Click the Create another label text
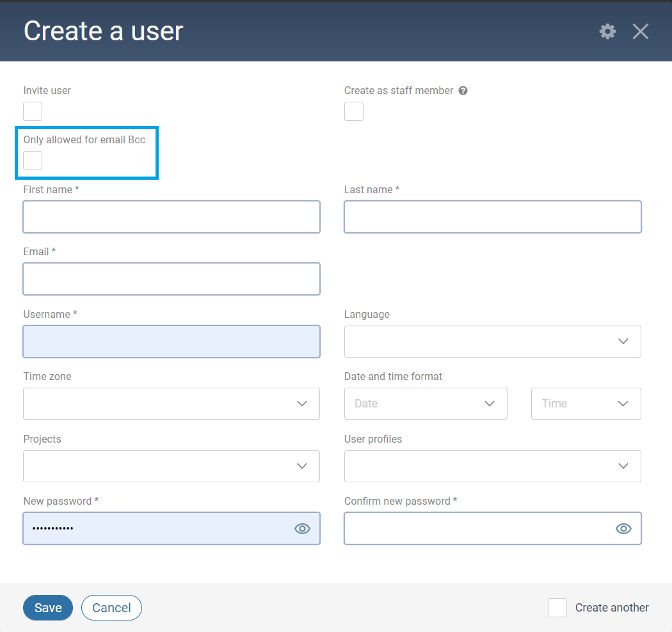This screenshot has height=632, width=672. (x=612, y=608)
